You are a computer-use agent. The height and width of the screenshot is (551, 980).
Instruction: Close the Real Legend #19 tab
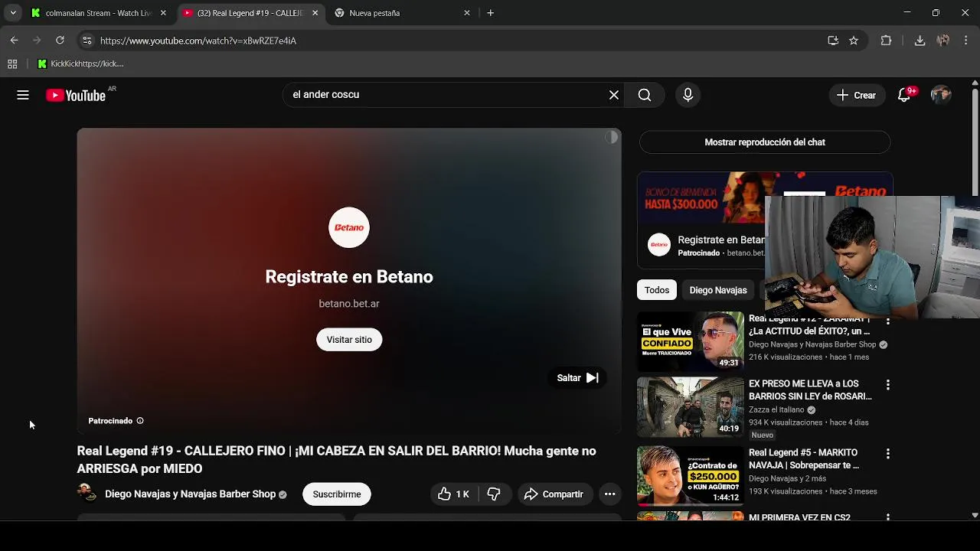(315, 13)
